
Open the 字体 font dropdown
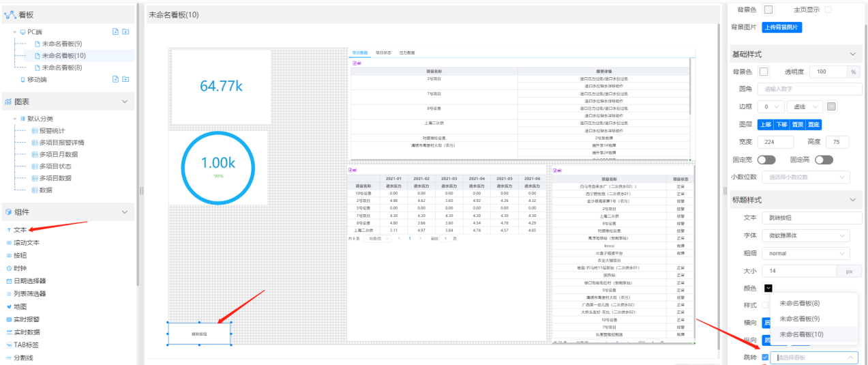805,235
